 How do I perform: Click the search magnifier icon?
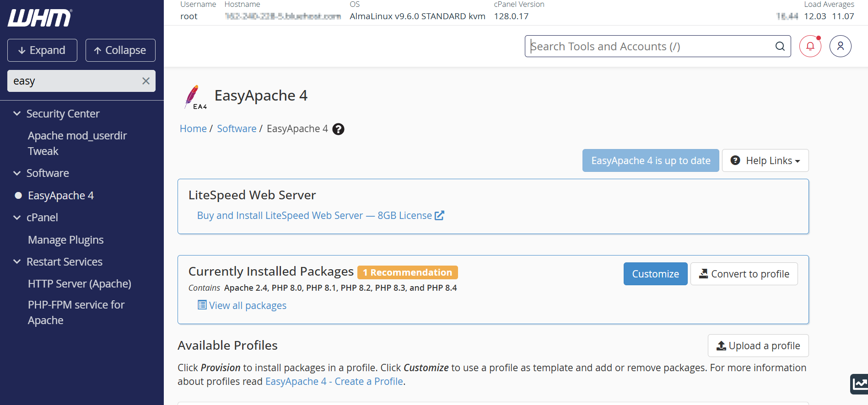[780, 46]
